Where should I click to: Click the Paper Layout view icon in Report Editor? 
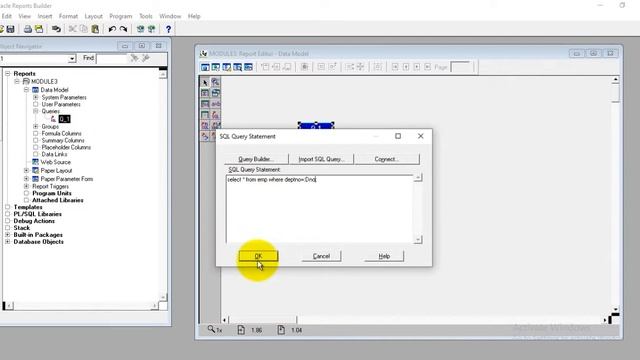coord(227,67)
